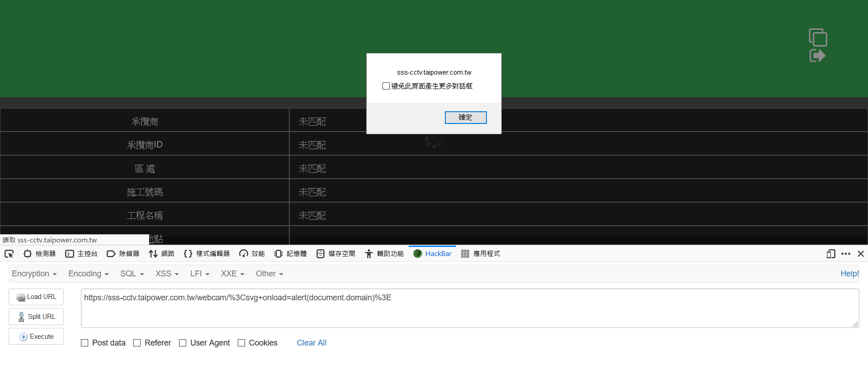This screenshot has height=384, width=868.
Task: Open the Storage (儲存空間) tab
Action: pos(335,254)
